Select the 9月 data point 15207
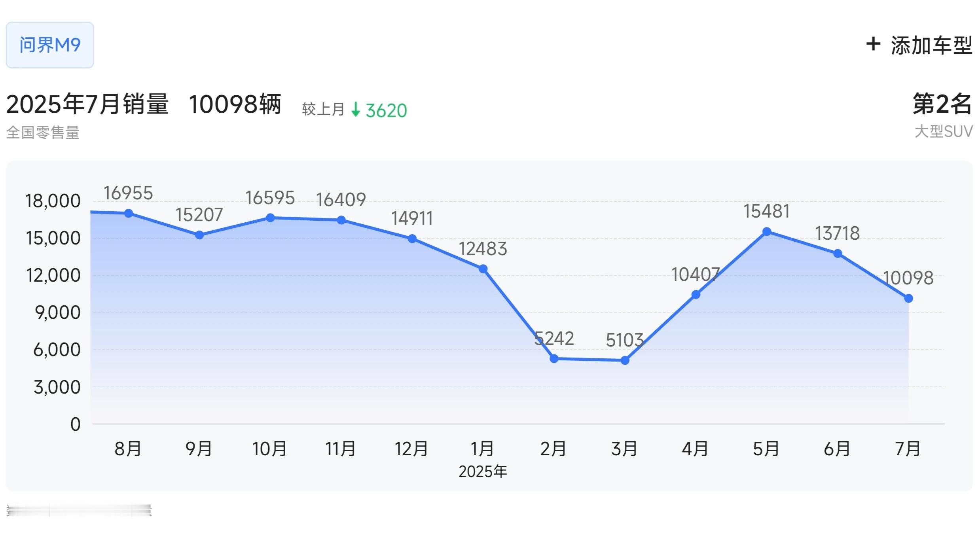 pos(199,235)
